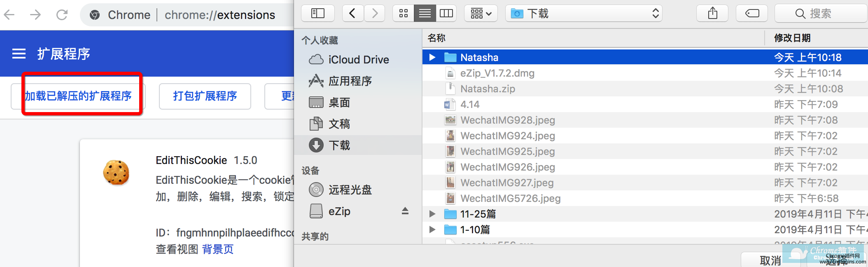Select 应用程序 in sidebar
This screenshot has height=267, width=868.
pyautogui.click(x=358, y=81)
